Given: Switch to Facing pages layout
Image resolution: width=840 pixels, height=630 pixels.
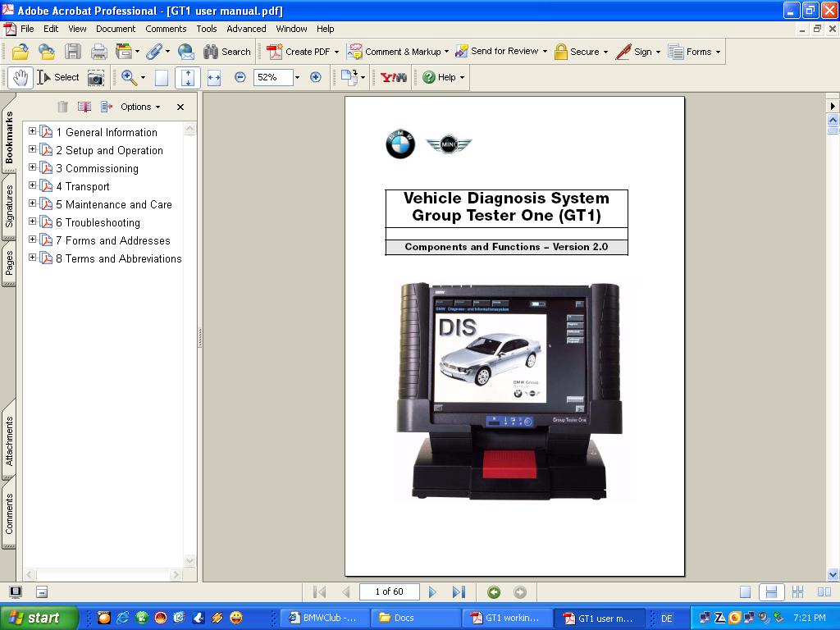Looking at the screenshot, I should 824,592.
